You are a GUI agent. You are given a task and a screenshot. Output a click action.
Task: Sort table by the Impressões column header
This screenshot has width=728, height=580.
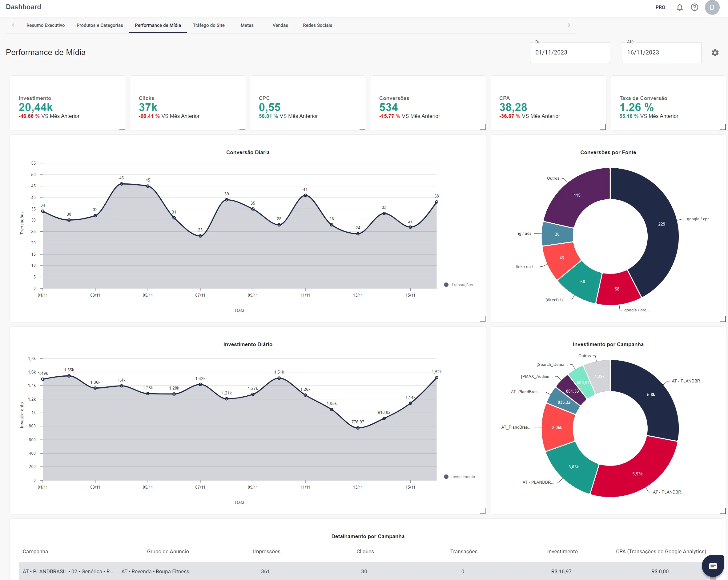tap(266, 551)
